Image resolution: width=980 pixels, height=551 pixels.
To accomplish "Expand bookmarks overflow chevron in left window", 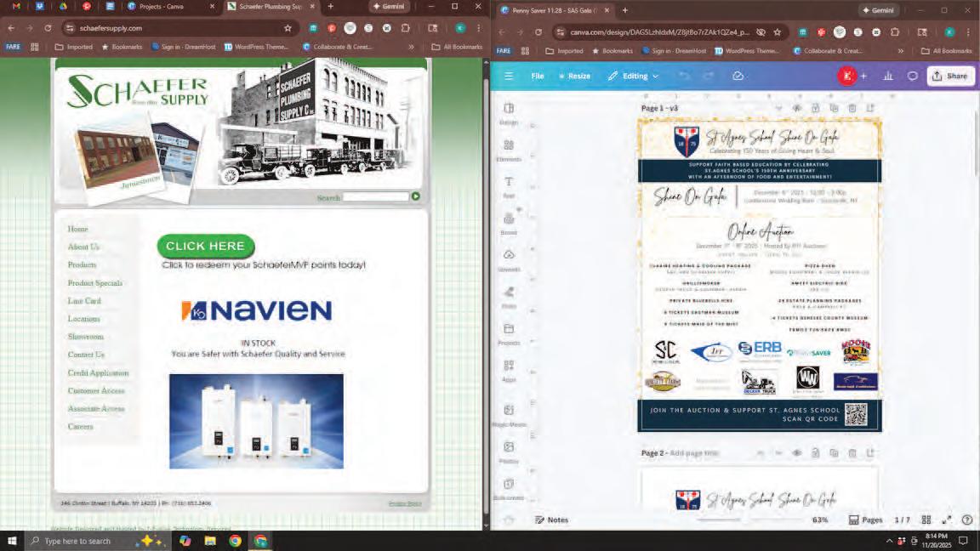I will tap(411, 47).
